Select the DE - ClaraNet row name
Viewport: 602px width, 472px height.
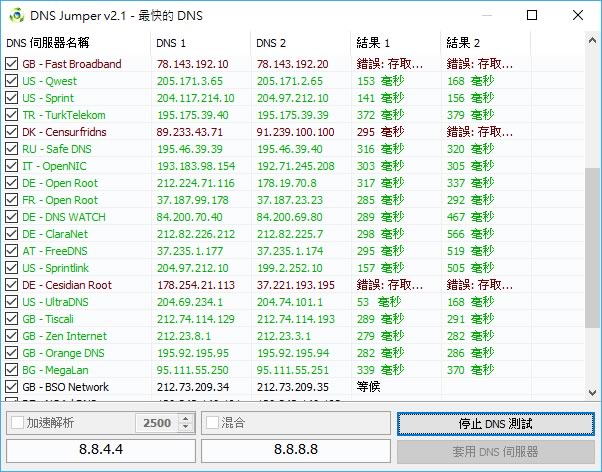tap(55, 234)
